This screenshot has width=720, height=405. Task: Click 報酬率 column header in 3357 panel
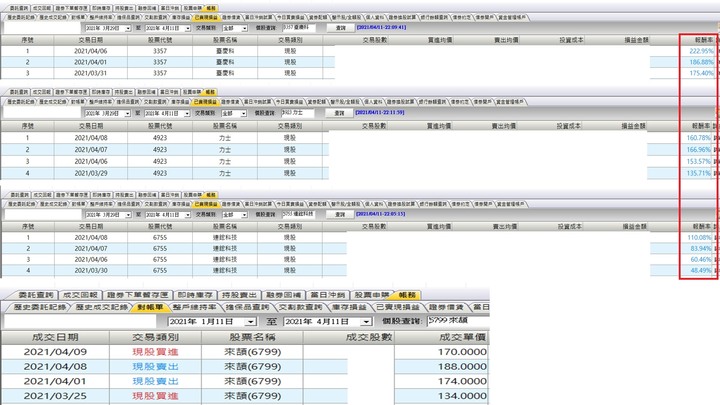click(702, 40)
